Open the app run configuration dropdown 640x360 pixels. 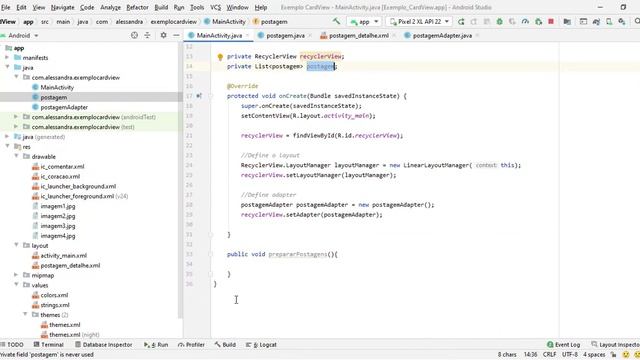pyautogui.click(x=364, y=22)
